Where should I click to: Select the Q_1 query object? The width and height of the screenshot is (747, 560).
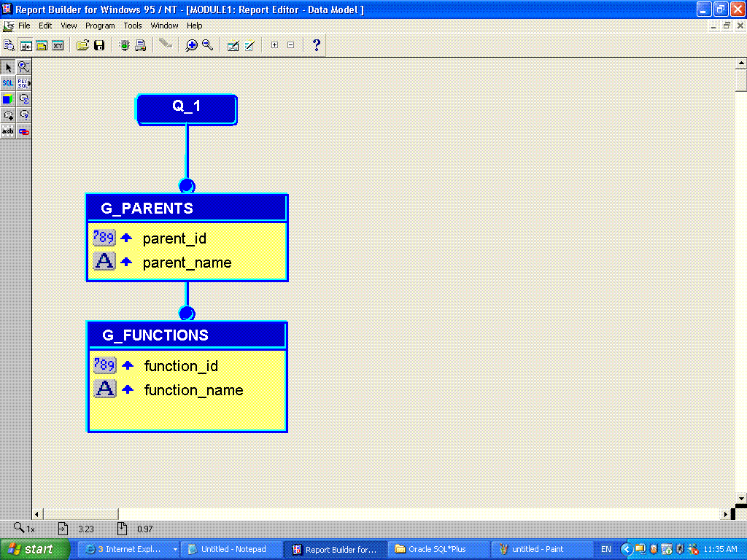[x=187, y=107]
